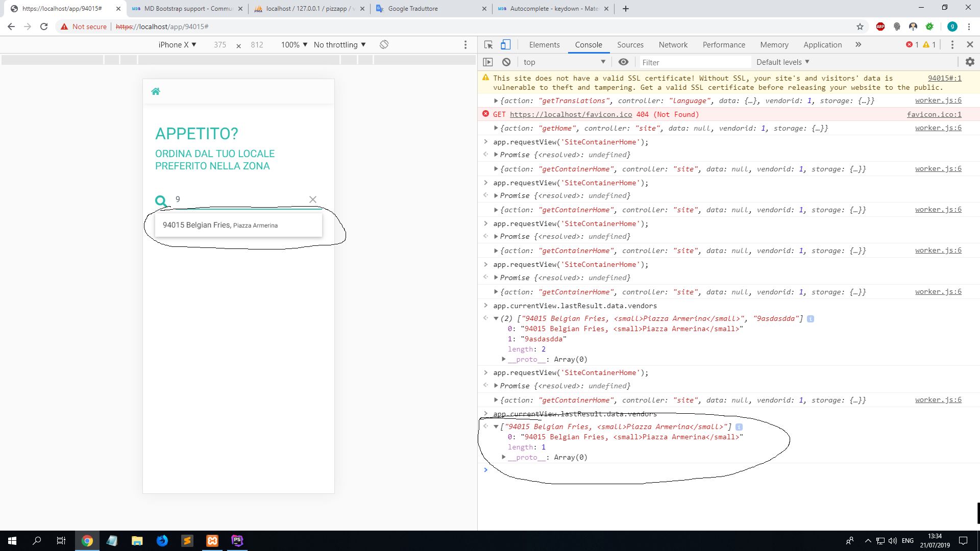Open the top JavaScript context dropdown

coord(564,62)
